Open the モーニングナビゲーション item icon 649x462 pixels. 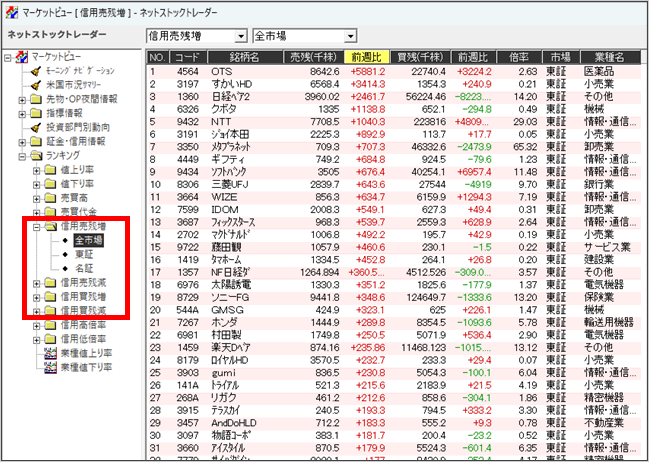tap(36, 71)
